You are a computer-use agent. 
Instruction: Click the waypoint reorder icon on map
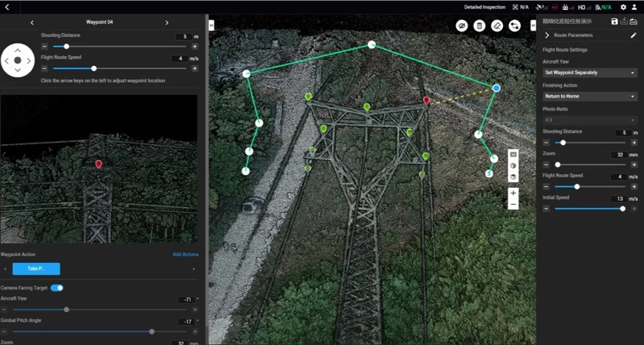[514, 26]
